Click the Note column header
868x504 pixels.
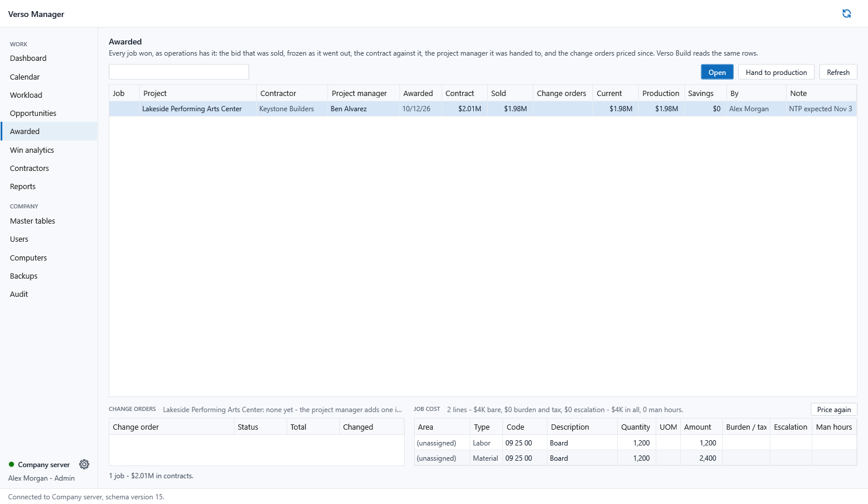821,93
